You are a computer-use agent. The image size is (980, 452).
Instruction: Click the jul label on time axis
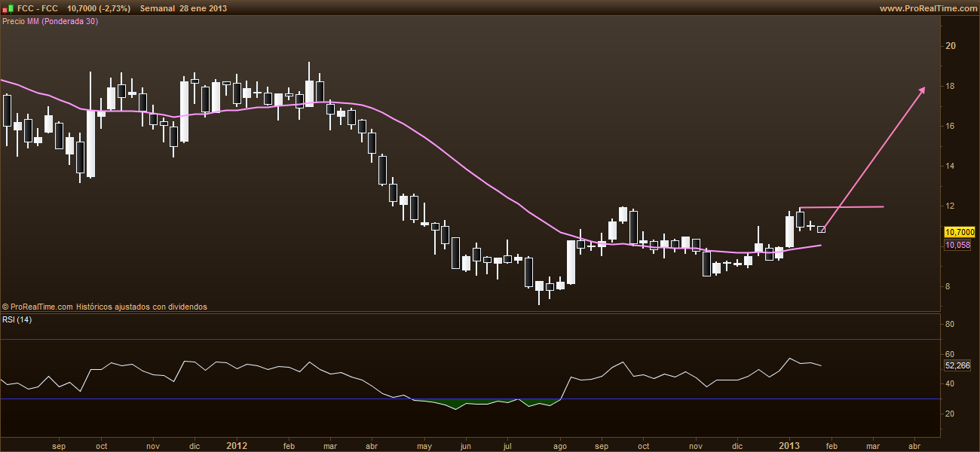pos(507,445)
